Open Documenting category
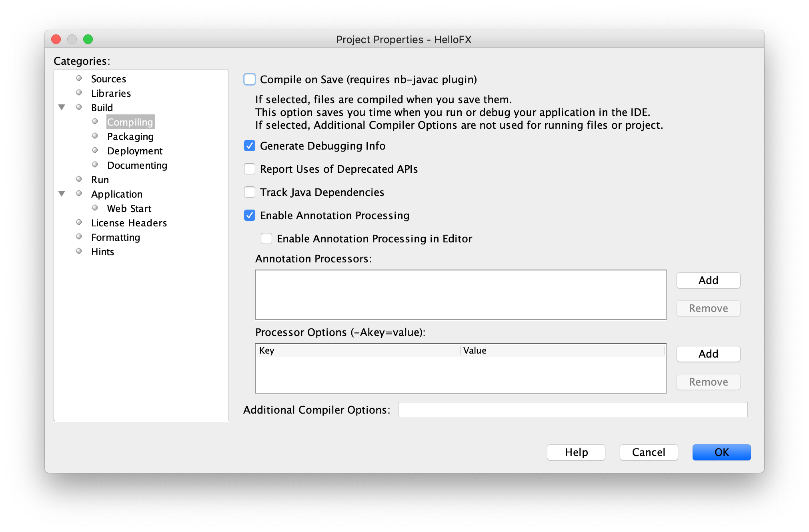 [137, 165]
